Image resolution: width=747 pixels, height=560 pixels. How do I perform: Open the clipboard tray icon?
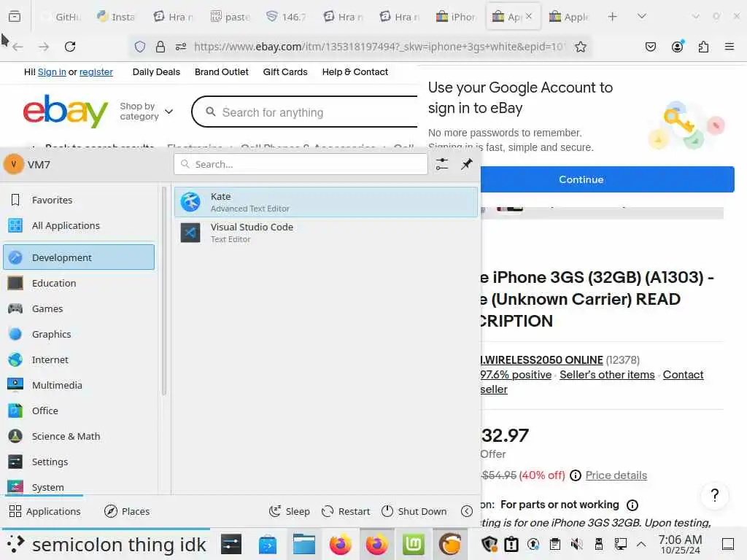pyautogui.click(x=555, y=544)
